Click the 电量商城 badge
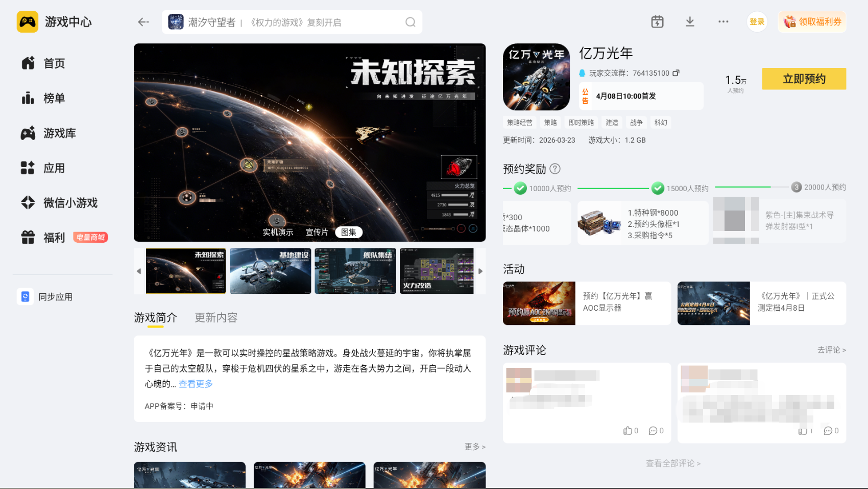Image resolution: width=868 pixels, height=489 pixels. point(90,237)
